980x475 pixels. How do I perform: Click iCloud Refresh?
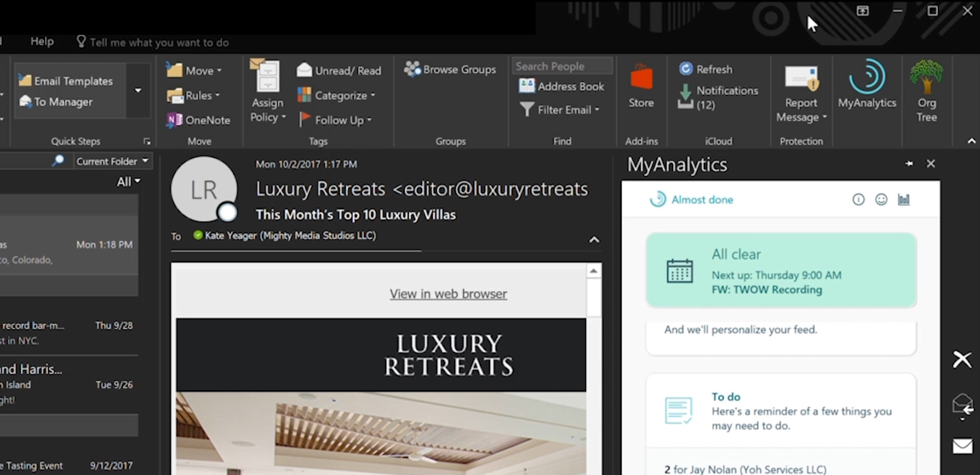[x=706, y=69]
